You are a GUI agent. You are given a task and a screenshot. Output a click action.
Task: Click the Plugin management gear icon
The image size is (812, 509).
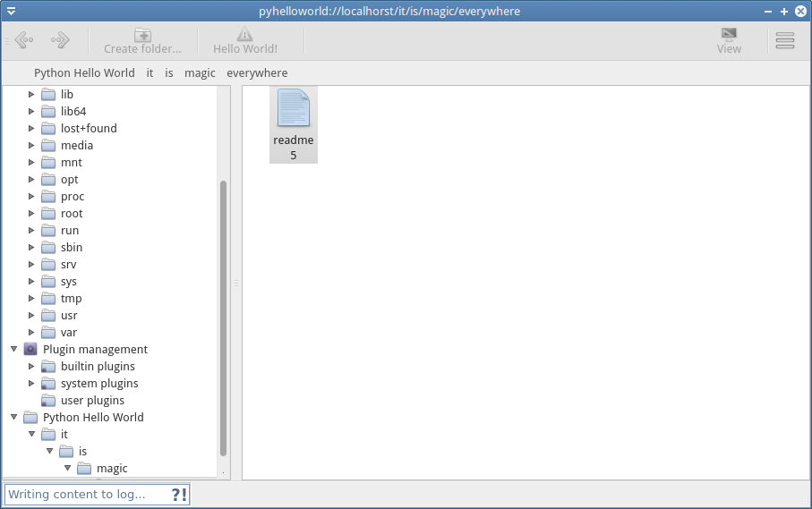click(x=30, y=349)
